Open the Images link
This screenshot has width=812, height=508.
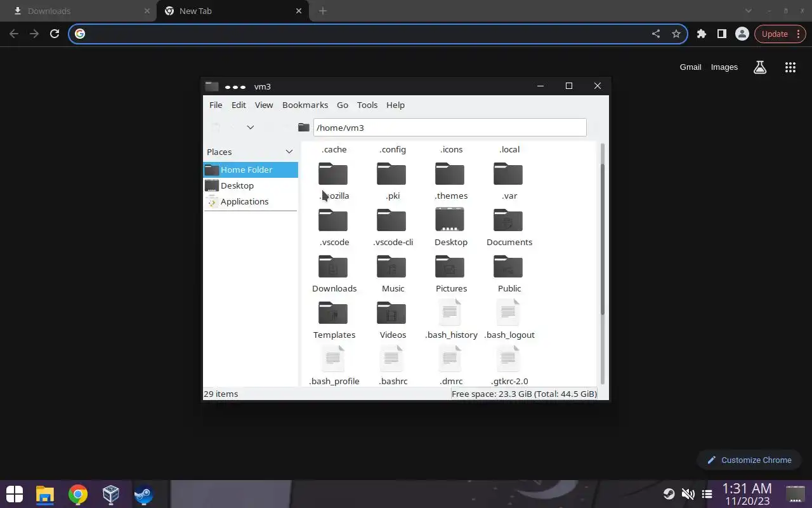[724, 67]
